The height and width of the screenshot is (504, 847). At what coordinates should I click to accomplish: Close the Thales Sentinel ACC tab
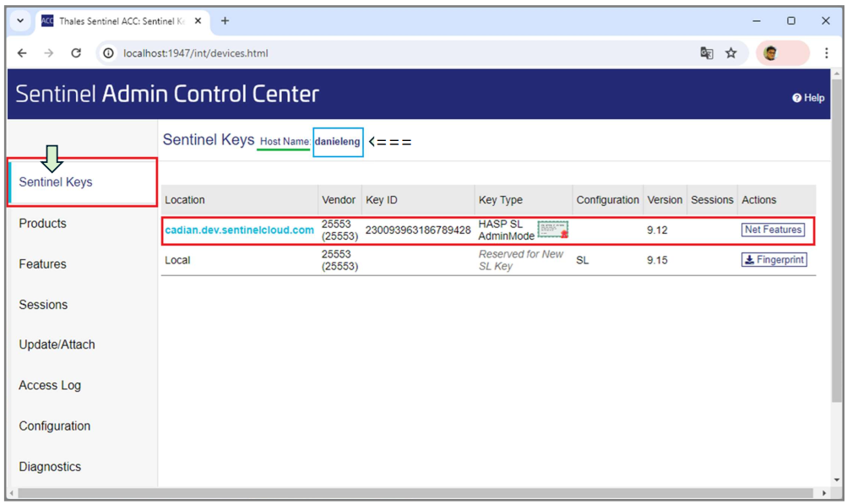(x=198, y=21)
